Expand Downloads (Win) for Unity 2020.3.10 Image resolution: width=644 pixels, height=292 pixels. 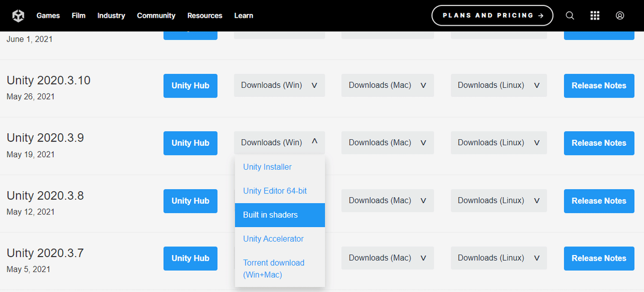click(x=280, y=85)
